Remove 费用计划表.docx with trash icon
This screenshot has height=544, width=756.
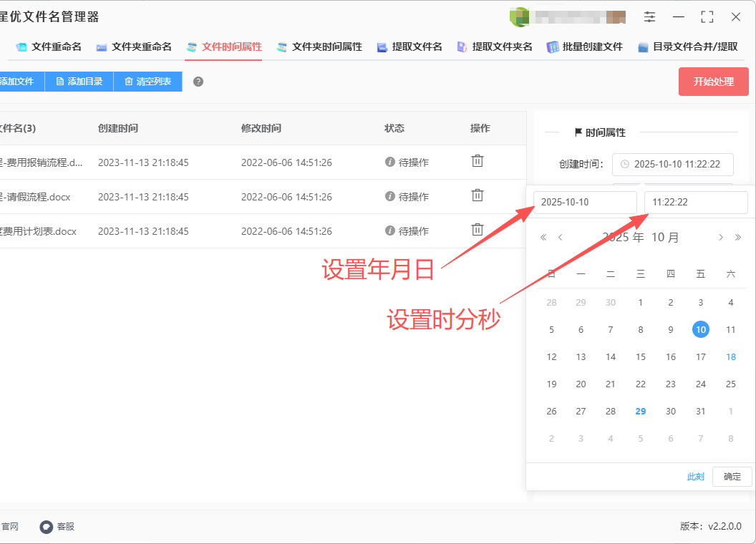click(x=478, y=230)
